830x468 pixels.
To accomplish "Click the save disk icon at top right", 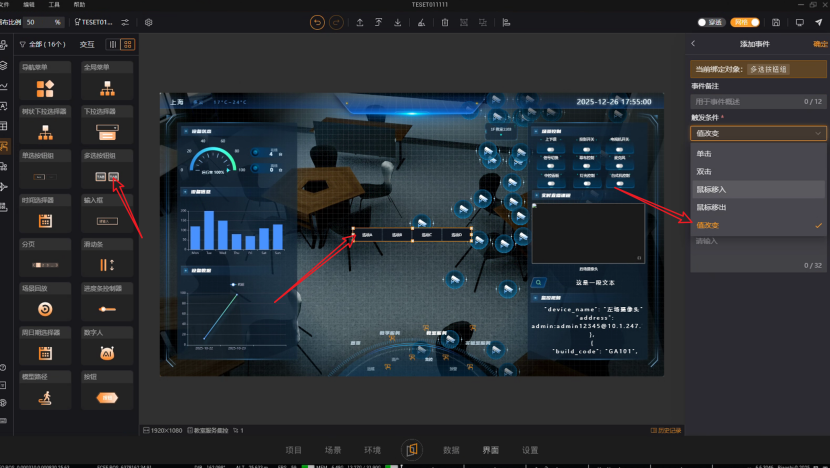I will pos(776,22).
